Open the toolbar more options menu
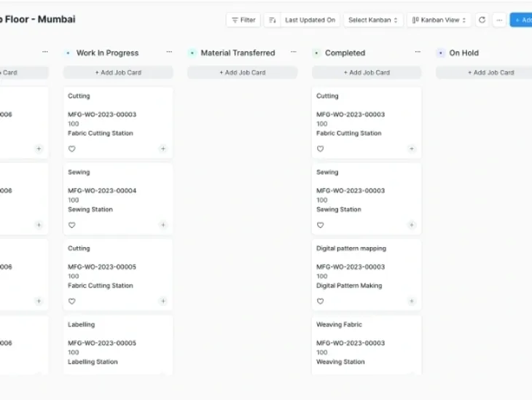 point(499,20)
